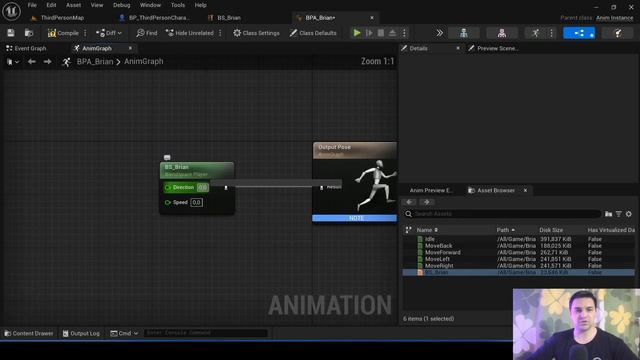
Task: Open animation mode options three-dot menu
Action: (x=551, y=33)
